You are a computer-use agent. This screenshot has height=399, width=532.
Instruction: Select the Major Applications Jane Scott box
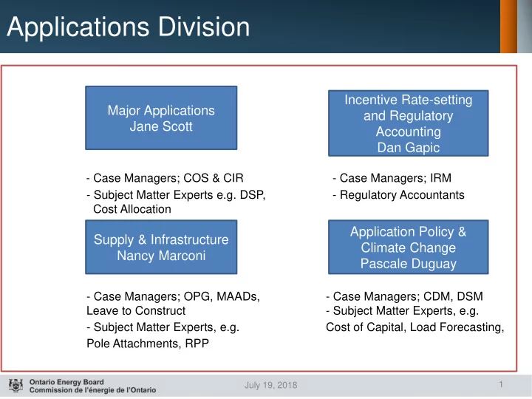click(x=161, y=117)
